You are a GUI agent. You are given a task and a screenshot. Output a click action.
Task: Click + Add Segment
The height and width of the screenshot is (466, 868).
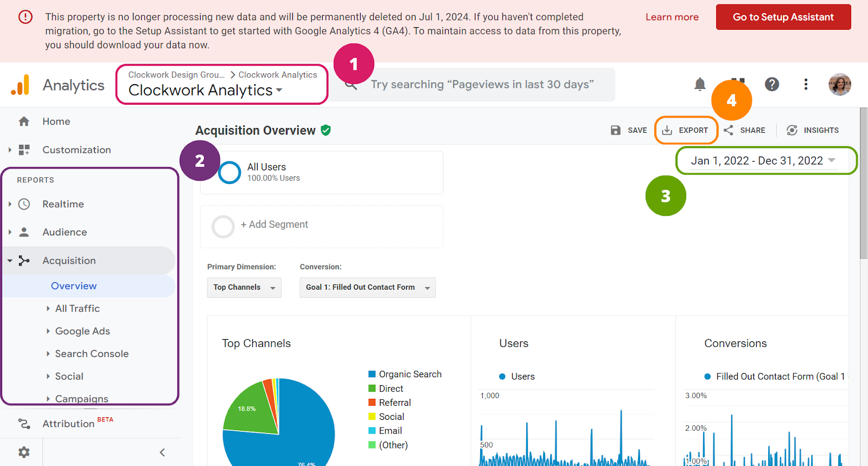(274, 225)
